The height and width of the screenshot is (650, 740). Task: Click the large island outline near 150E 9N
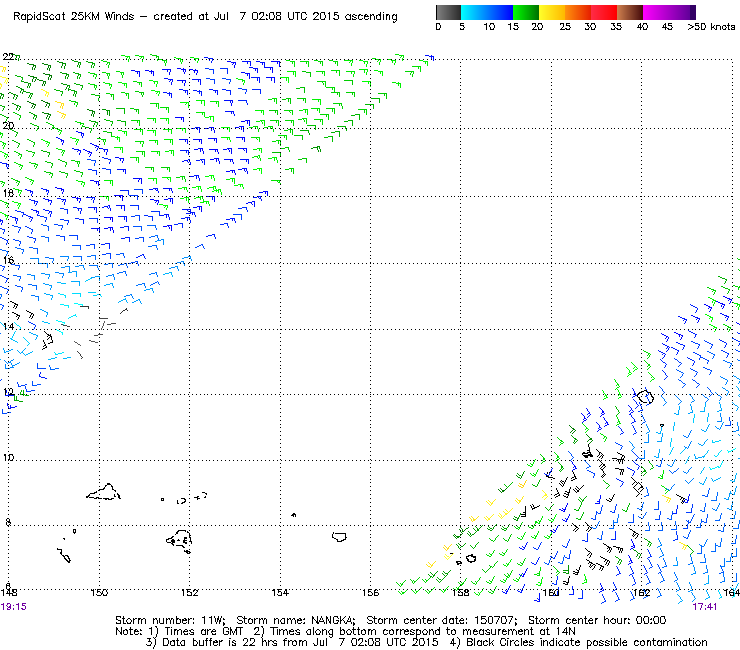point(104,492)
